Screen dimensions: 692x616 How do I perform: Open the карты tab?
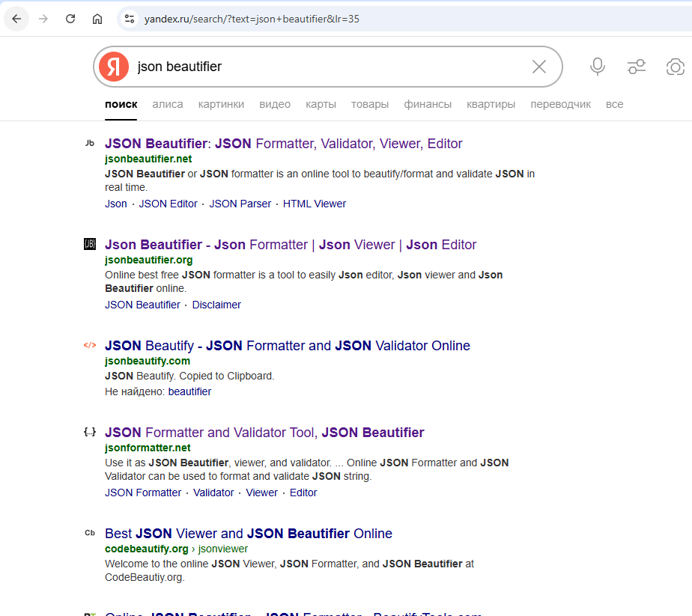click(x=321, y=105)
